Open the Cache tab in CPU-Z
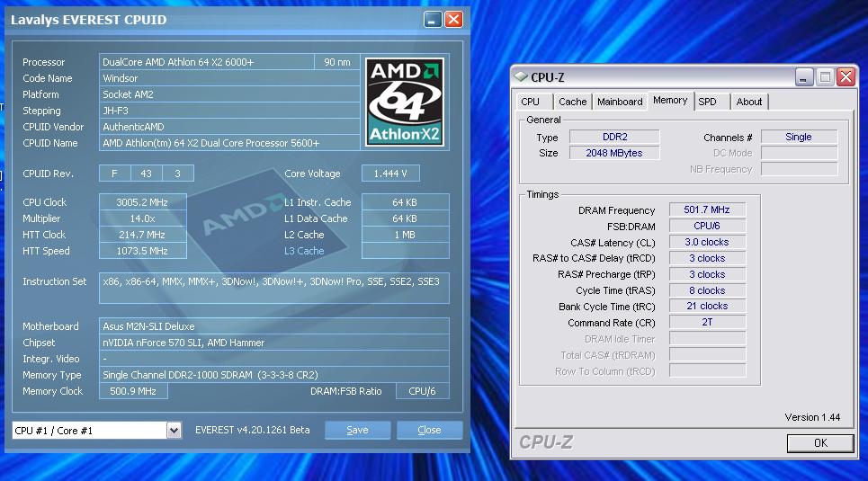The image size is (868, 481). pos(572,102)
